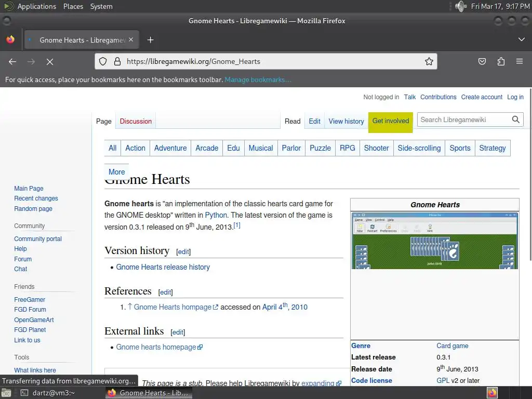Image resolution: width=532 pixels, height=399 pixels.
Task: Open Community portal sidebar link
Action: [38, 239]
